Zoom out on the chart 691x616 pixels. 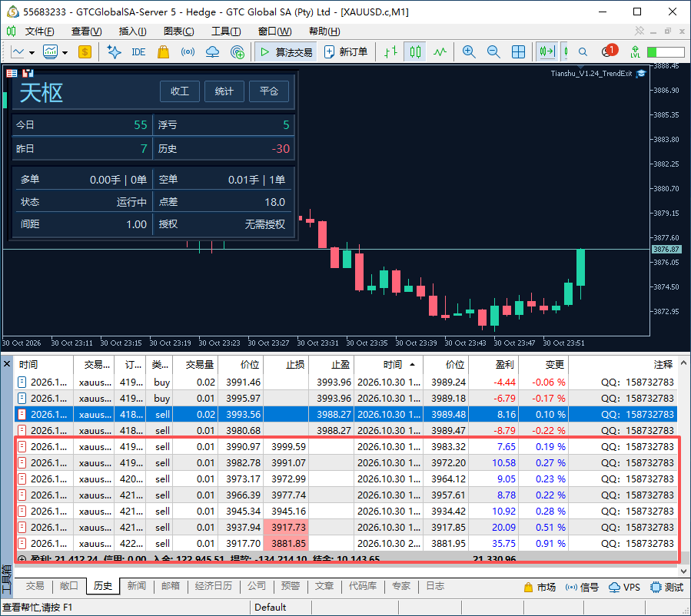coord(493,52)
